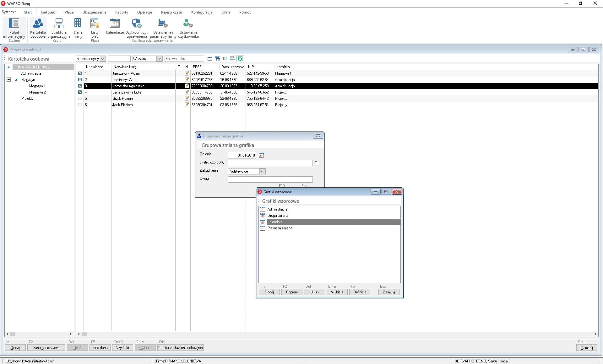Screen dimensions: 603x364
Task: Click the printer icon in toolbar
Action: coord(232,59)
